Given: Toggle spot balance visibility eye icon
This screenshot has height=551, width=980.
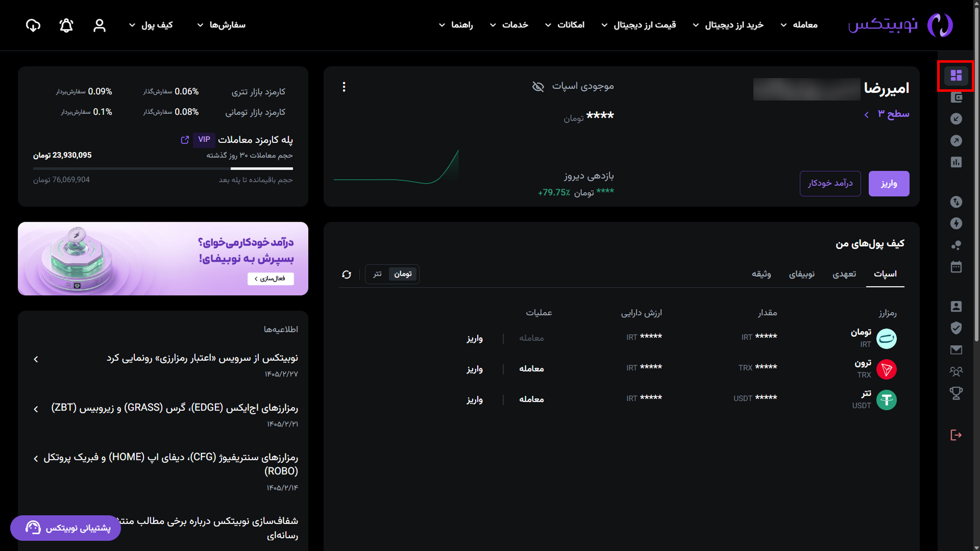Looking at the screenshot, I should click(538, 87).
